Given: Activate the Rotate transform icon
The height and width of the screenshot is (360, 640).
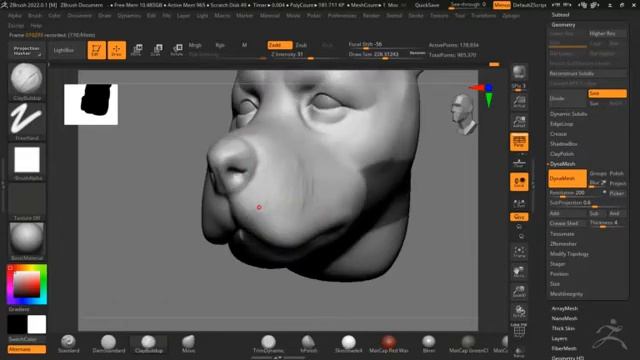Looking at the screenshot, I should pos(177,50).
